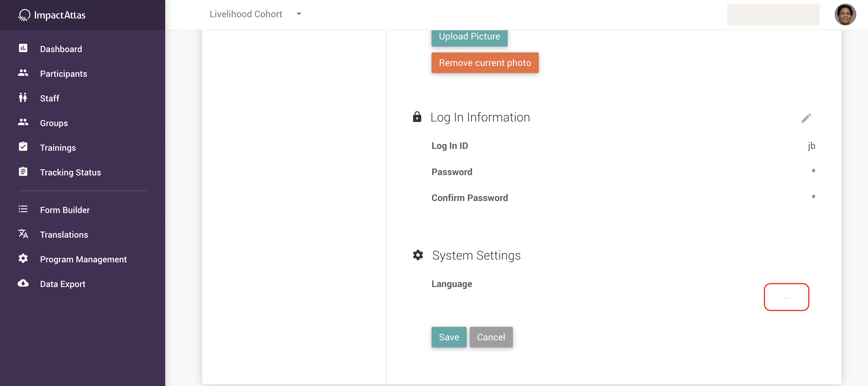Viewport: 868px width, 386px height.
Task: Select the Groups icon in the navigation
Action: click(x=23, y=122)
